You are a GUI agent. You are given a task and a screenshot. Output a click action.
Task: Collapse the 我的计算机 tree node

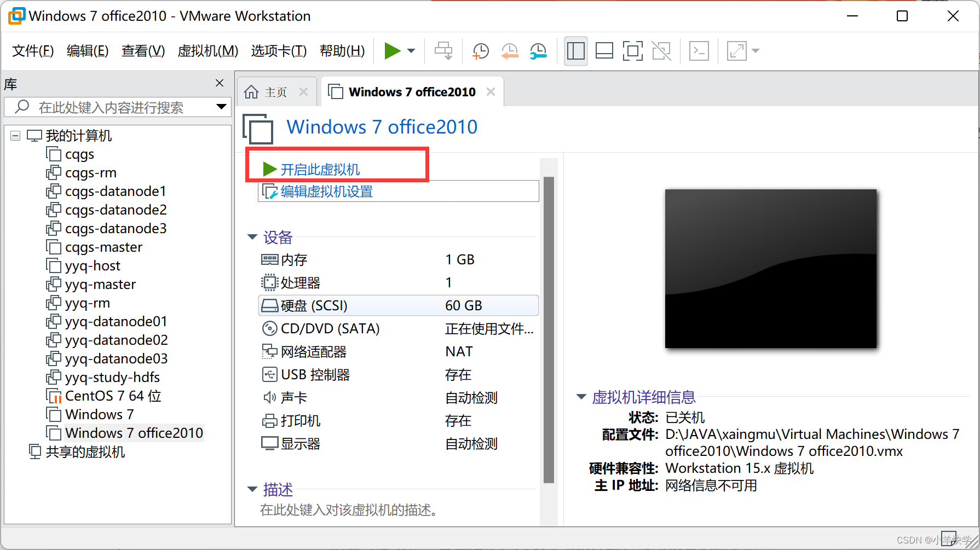15,135
